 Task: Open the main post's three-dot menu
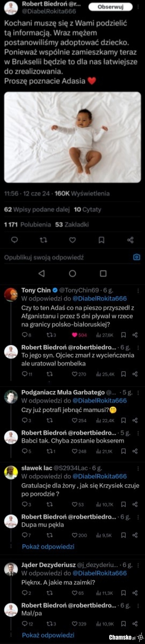pos(138,7)
